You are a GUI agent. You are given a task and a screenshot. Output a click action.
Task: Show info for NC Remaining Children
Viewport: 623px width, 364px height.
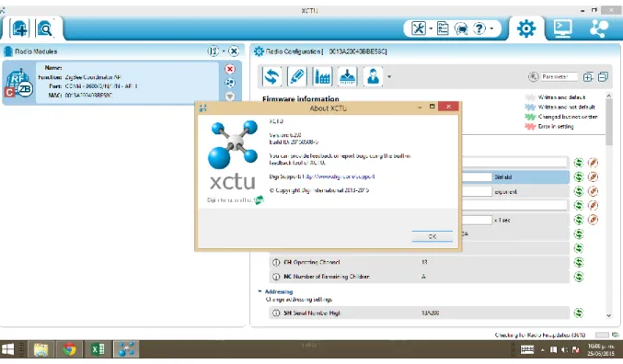276,277
